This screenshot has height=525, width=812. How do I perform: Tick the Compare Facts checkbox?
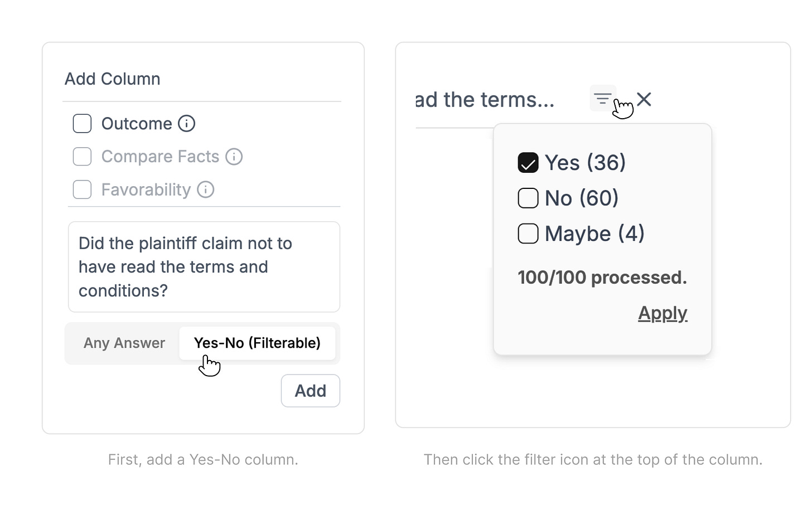82,157
